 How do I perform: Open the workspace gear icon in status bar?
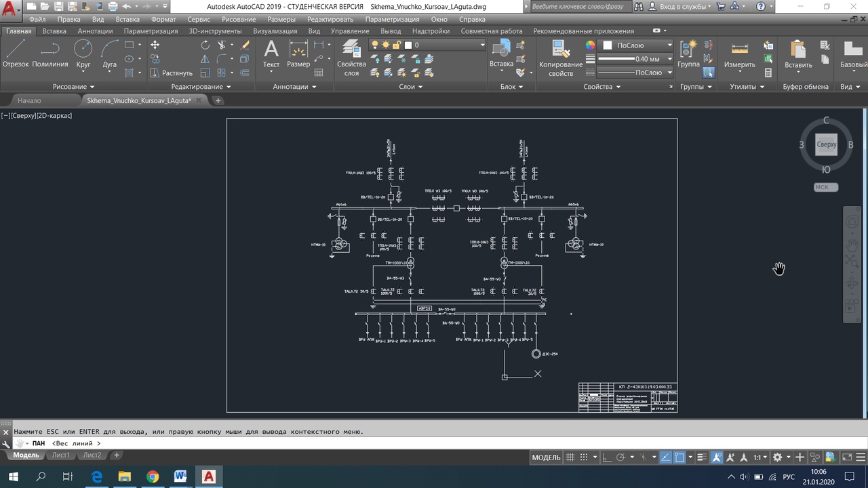[778, 457]
